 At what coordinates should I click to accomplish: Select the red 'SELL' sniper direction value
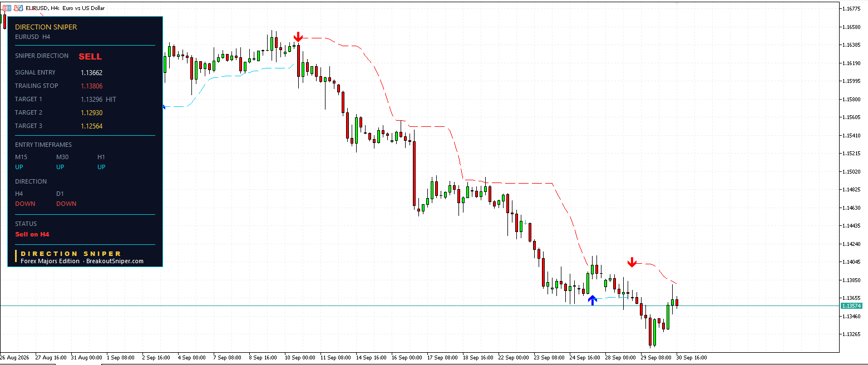90,57
